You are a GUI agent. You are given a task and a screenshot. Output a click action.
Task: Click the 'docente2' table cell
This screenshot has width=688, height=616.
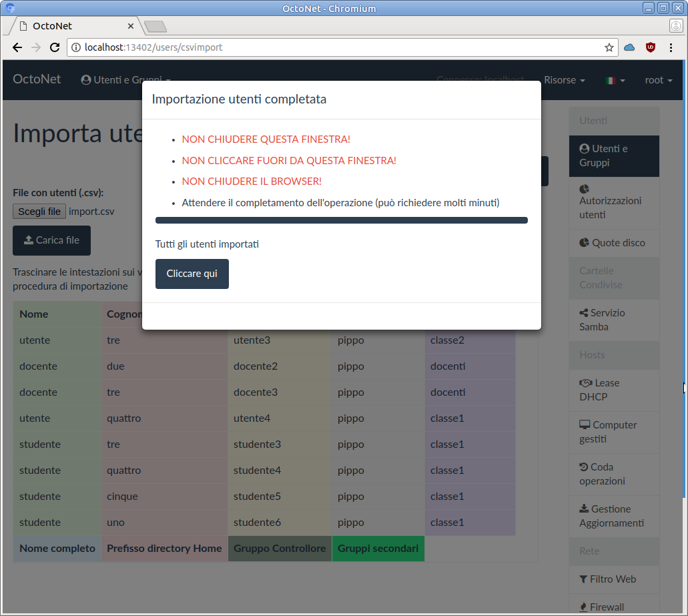pos(280,366)
